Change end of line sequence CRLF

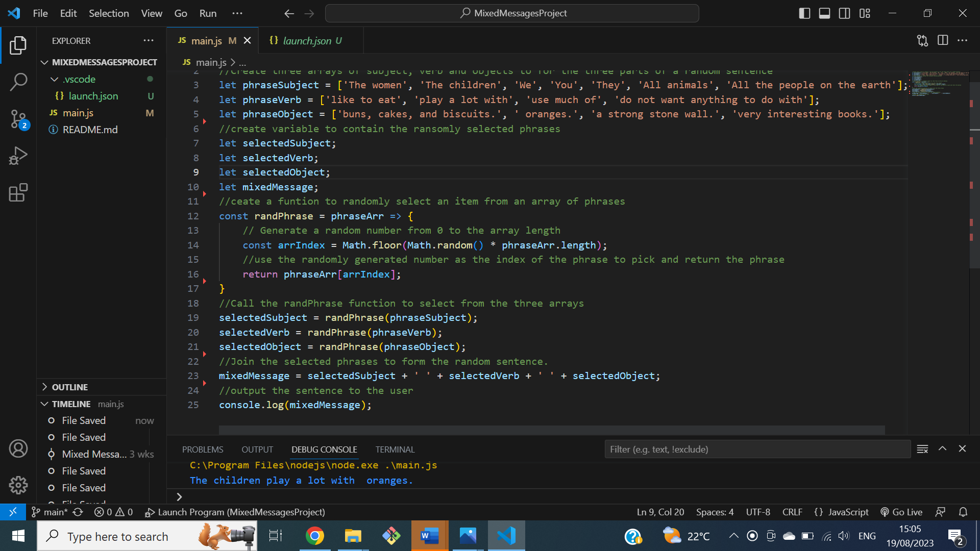pos(792,512)
